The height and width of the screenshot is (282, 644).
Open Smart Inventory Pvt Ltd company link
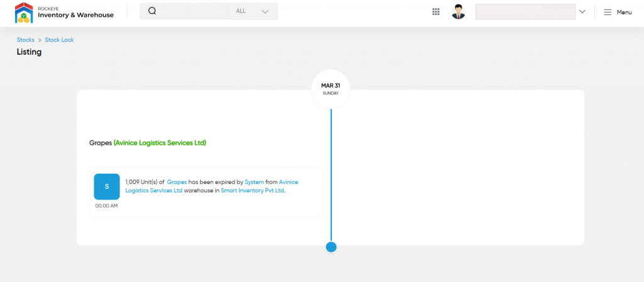[x=253, y=191]
